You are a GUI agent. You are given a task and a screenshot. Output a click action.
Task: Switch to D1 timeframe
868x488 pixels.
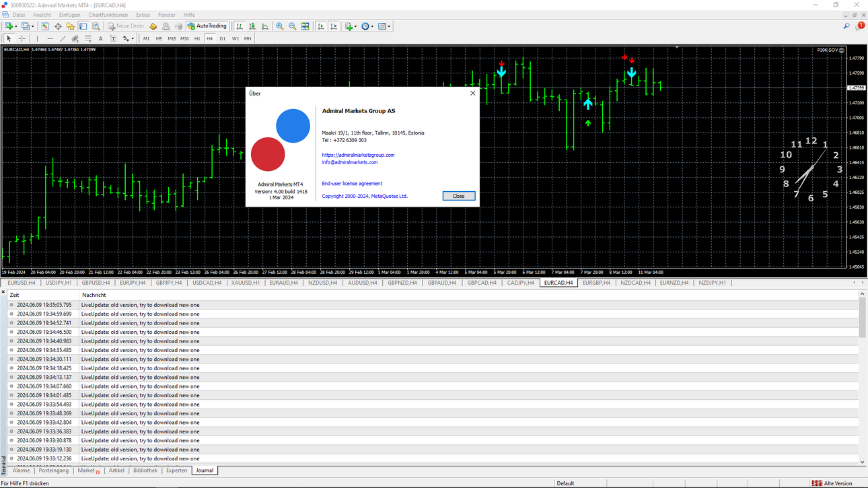click(223, 38)
